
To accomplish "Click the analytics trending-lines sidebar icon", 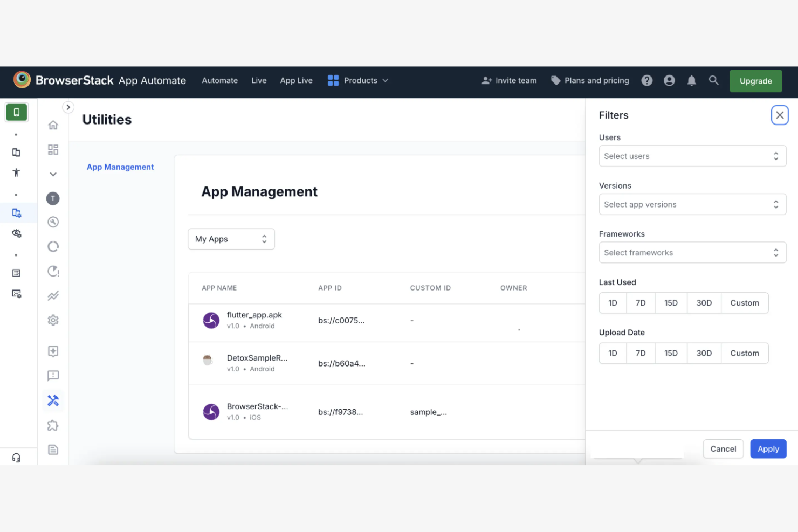I will (53, 295).
